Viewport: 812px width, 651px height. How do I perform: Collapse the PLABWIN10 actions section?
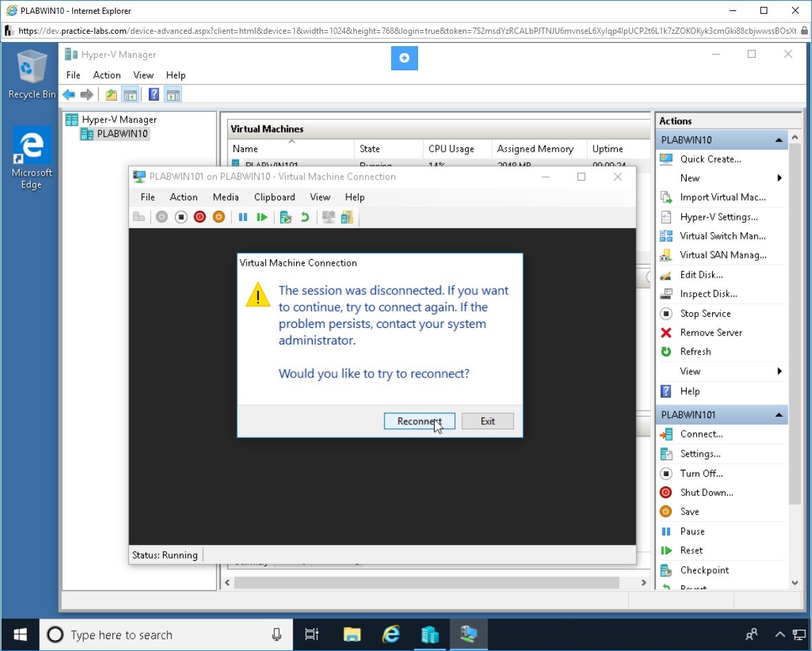(x=778, y=140)
